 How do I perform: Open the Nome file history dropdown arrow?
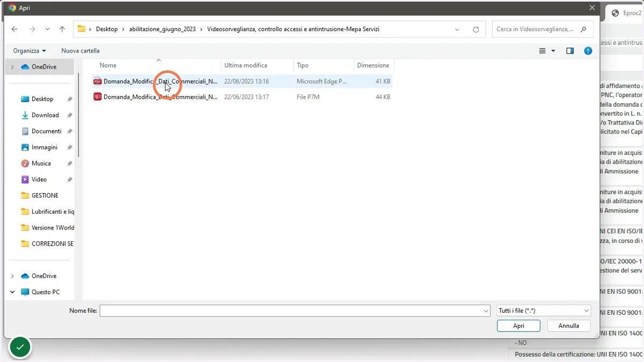486,311
